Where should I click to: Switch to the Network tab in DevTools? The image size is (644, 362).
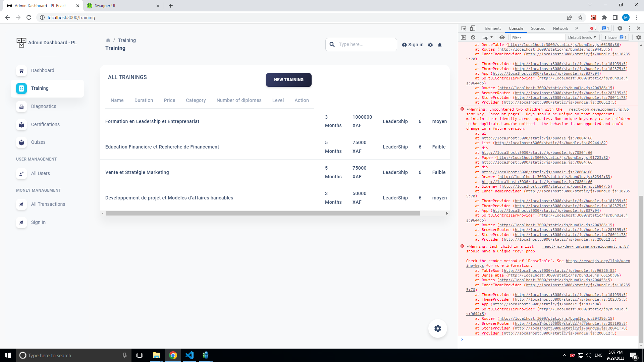tap(560, 28)
